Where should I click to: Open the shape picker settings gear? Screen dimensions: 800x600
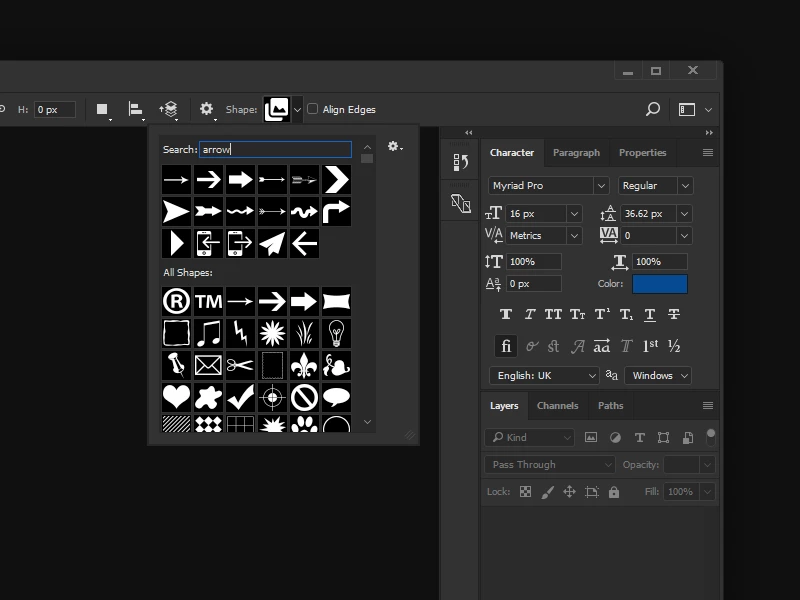393,146
